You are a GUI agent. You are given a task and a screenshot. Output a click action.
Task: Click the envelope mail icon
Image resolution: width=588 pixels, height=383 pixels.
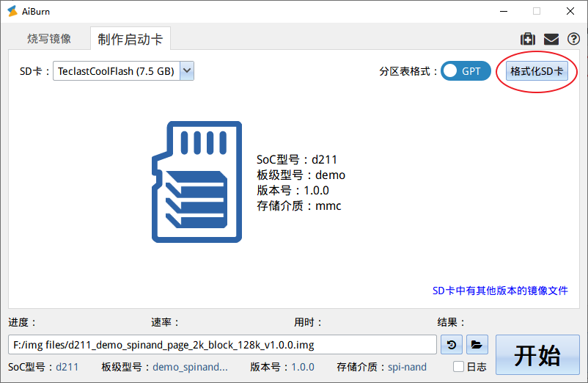coord(551,39)
